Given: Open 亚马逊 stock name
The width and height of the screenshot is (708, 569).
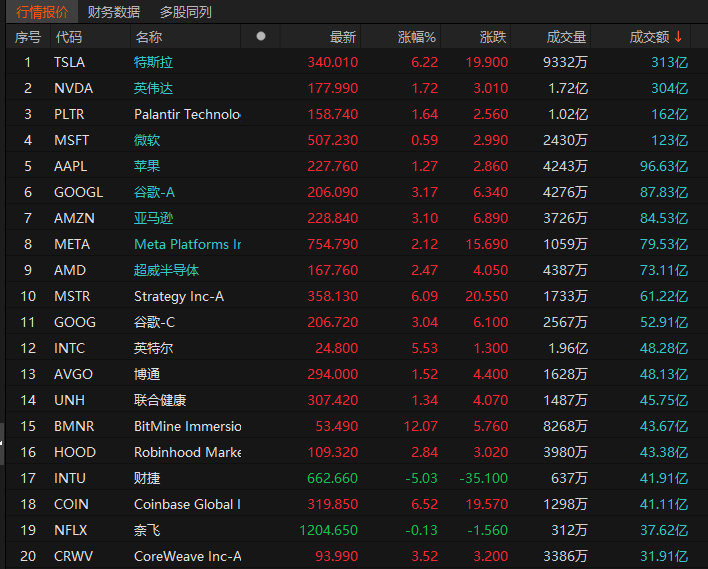Looking at the screenshot, I should (153, 218).
